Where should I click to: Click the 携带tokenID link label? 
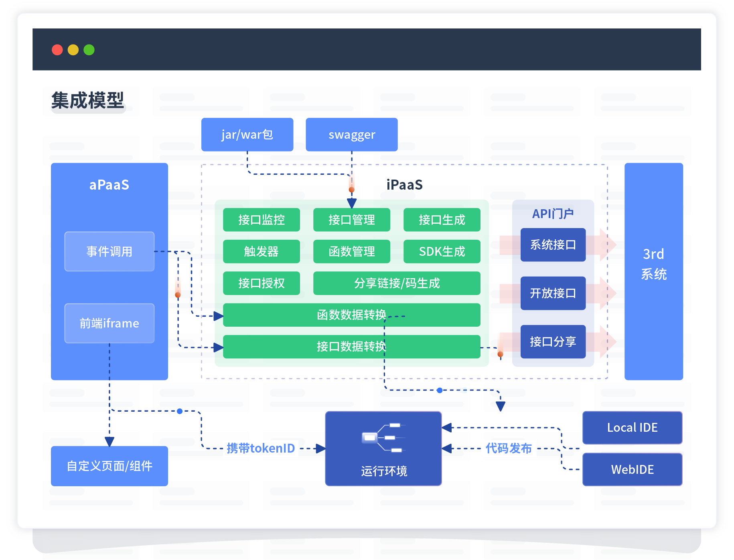261,448
